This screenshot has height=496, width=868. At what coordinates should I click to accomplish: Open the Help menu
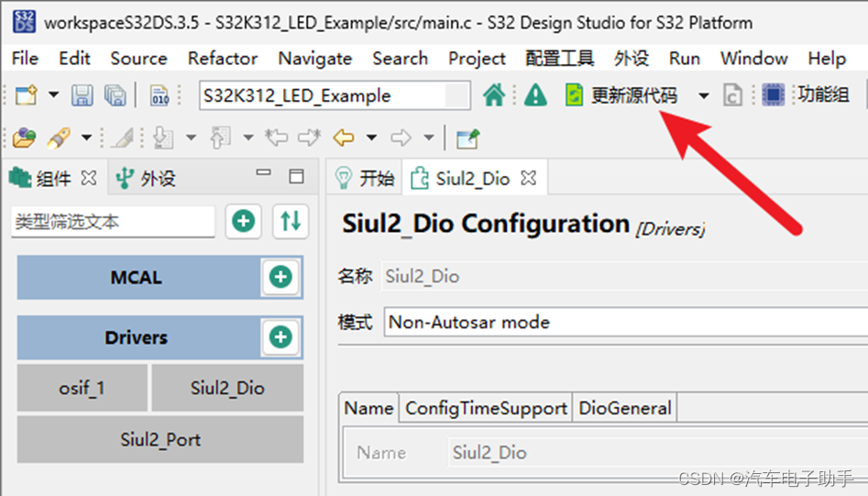(827, 58)
